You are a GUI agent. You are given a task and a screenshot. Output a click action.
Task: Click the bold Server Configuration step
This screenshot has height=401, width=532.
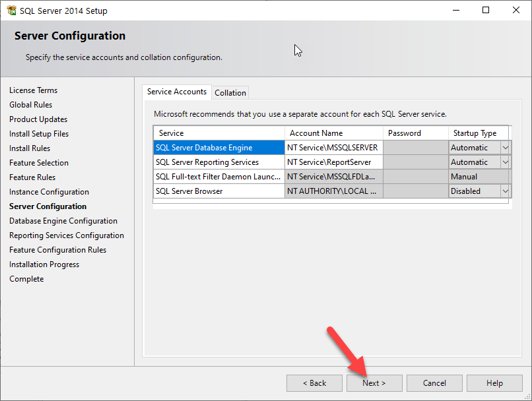coord(48,206)
